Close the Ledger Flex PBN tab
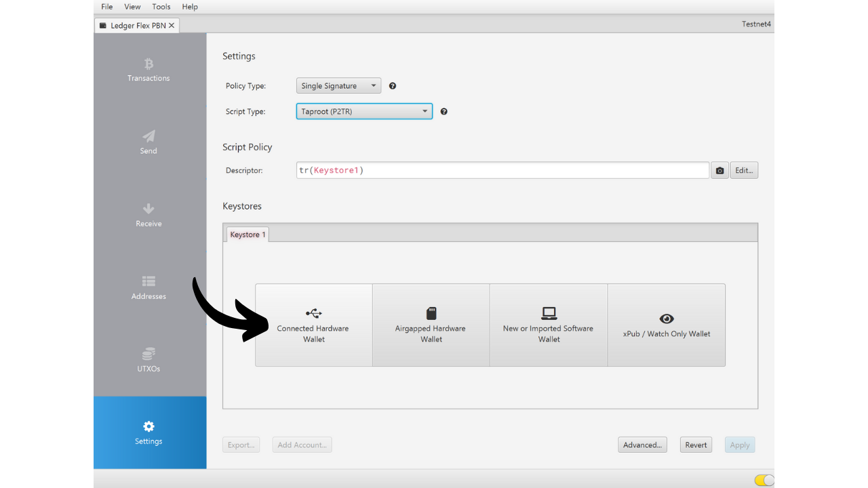Image resolution: width=868 pixels, height=488 pixels. [x=172, y=26]
